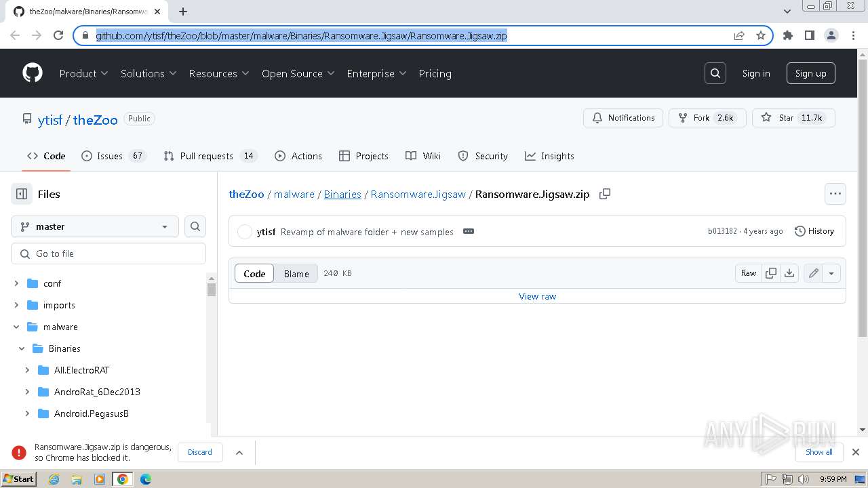
Task: Expand the Resources menu
Action: tap(219, 73)
